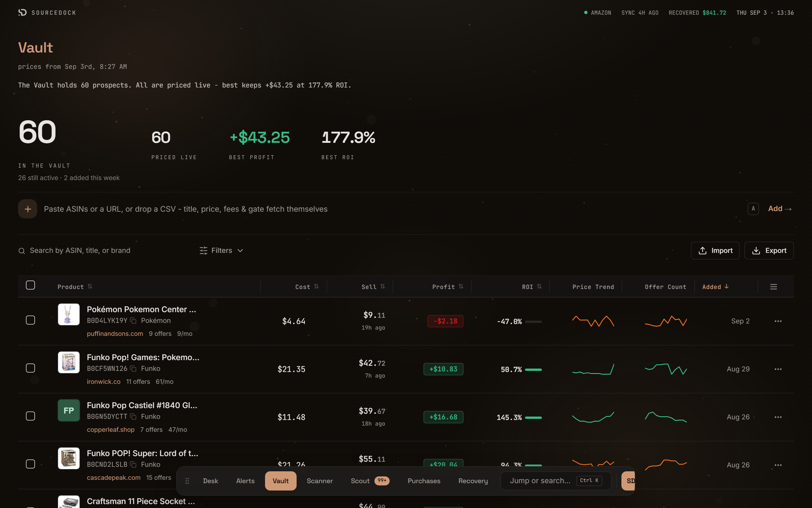Click the Export button

pyautogui.click(x=769, y=251)
